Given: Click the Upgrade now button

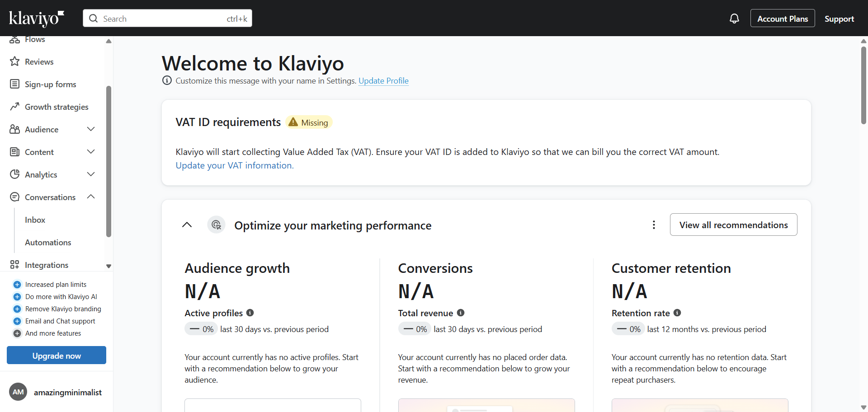Looking at the screenshot, I should pyautogui.click(x=57, y=356).
